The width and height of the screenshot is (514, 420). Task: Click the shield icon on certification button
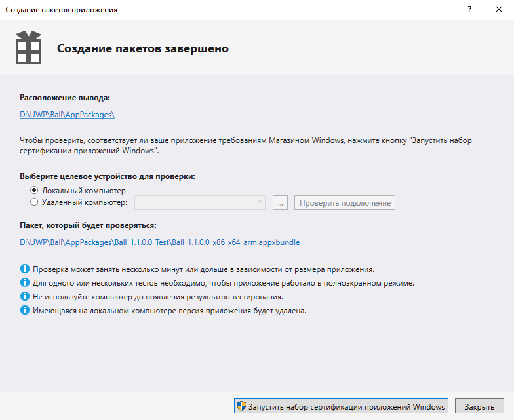[x=241, y=406]
